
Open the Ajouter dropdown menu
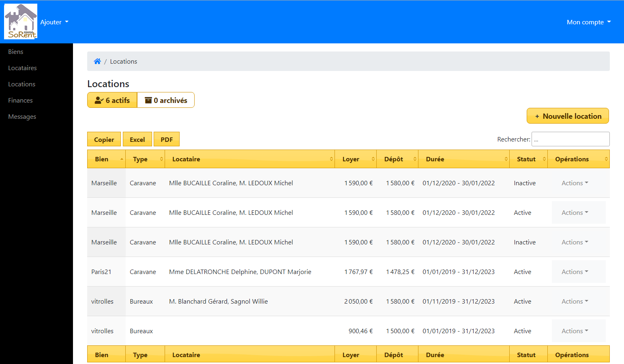[54, 22]
